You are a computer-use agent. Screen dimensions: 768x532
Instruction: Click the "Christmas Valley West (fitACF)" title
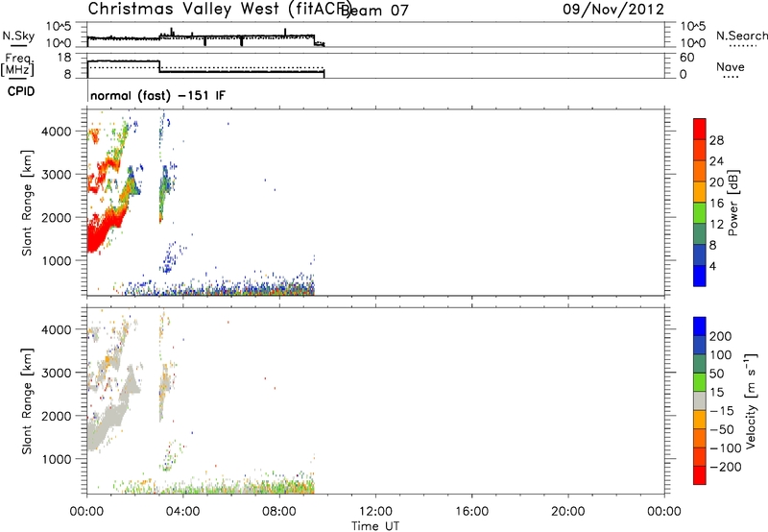[220, 9]
